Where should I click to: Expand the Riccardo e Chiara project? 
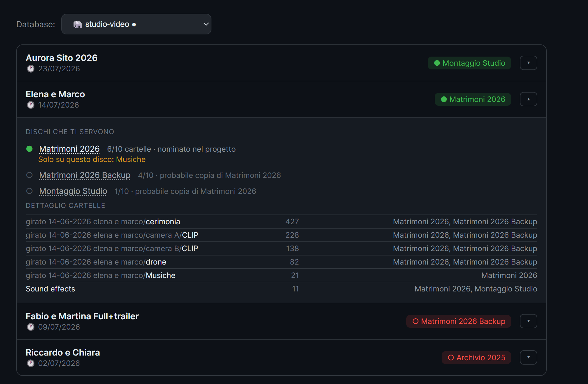tap(528, 357)
